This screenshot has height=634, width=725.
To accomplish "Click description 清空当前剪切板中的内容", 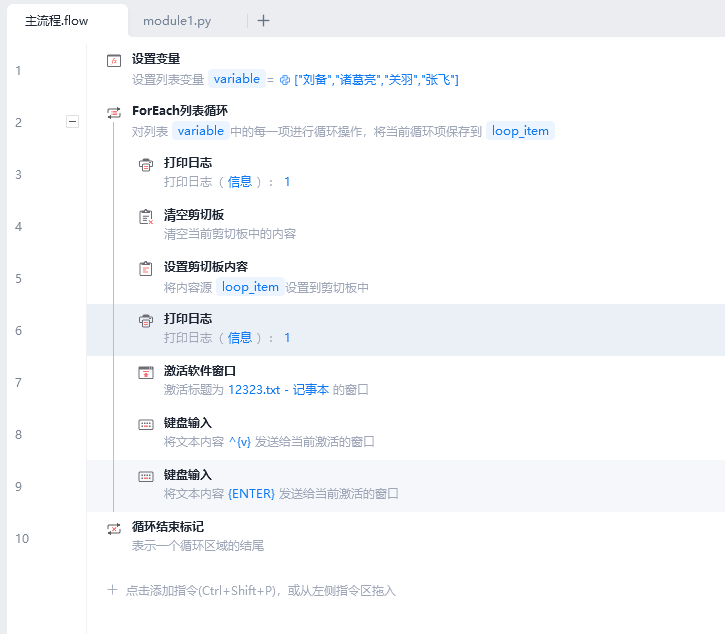I will [x=230, y=234].
